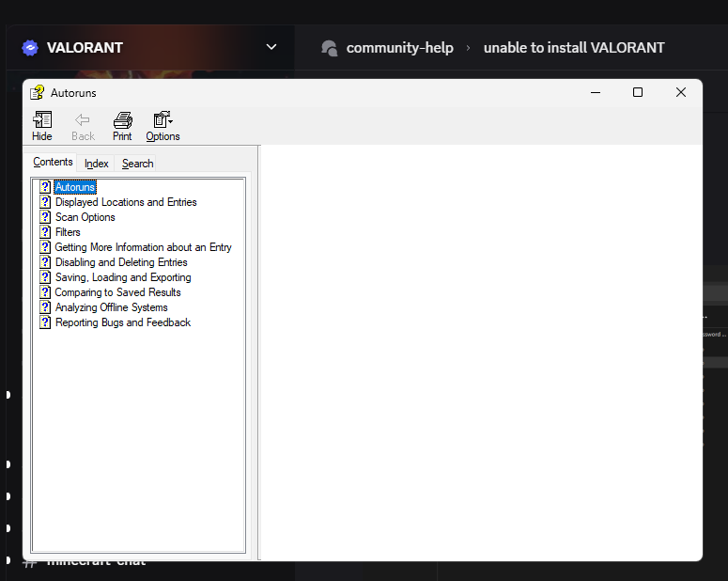728x581 pixels.
Task: Click the question icon beside Analyzing Offline Systems
Action: tap(45, 307)
